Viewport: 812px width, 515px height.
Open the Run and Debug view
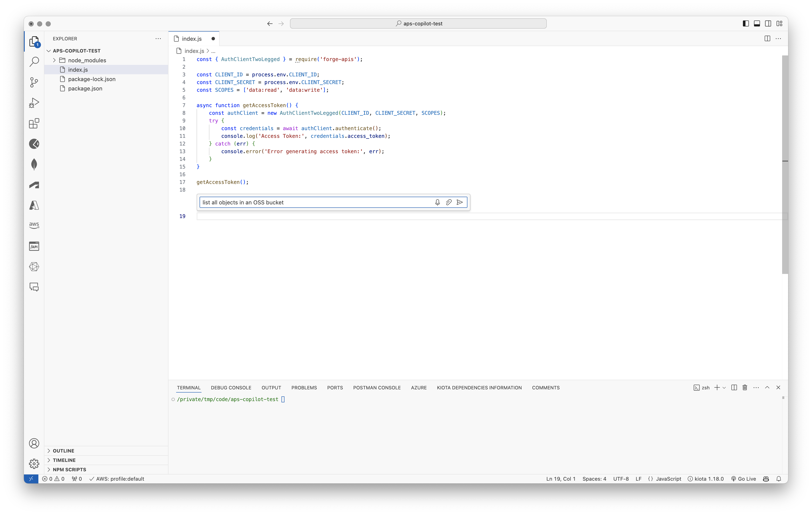[34, 103]
